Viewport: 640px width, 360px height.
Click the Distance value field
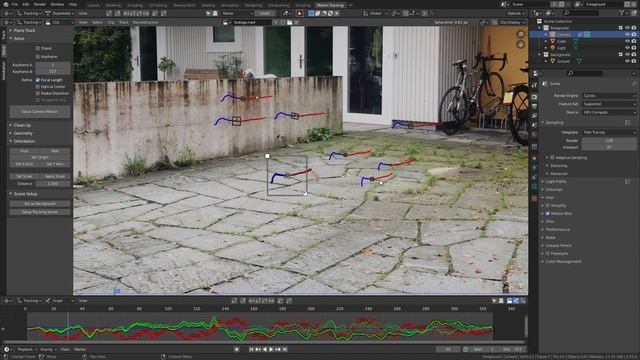53,184
